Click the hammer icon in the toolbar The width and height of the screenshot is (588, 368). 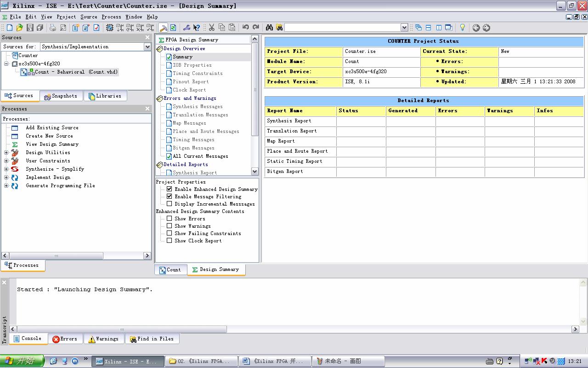coord(163,28)
